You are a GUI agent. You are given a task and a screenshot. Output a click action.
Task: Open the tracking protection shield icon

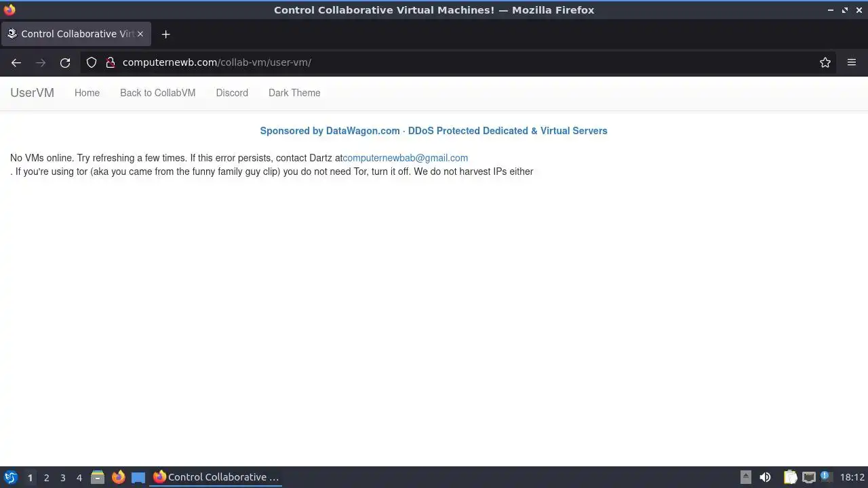[x=92, y=62]
